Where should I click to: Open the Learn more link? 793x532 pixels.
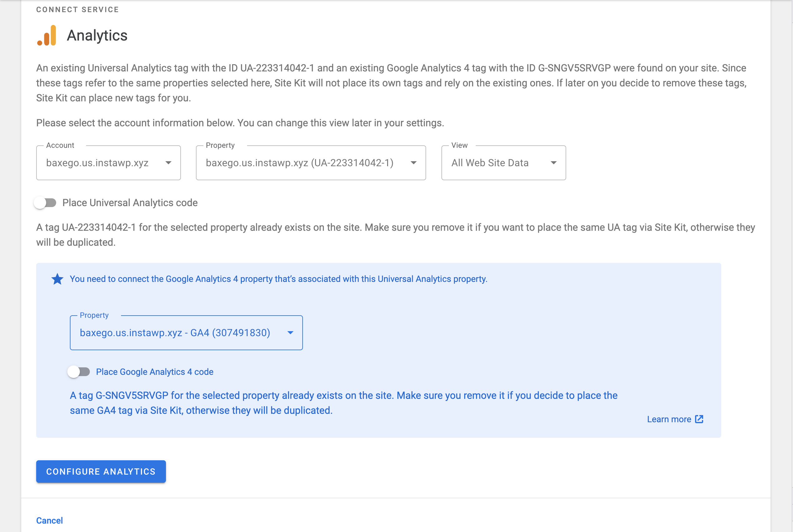click(x=669, y=419)
